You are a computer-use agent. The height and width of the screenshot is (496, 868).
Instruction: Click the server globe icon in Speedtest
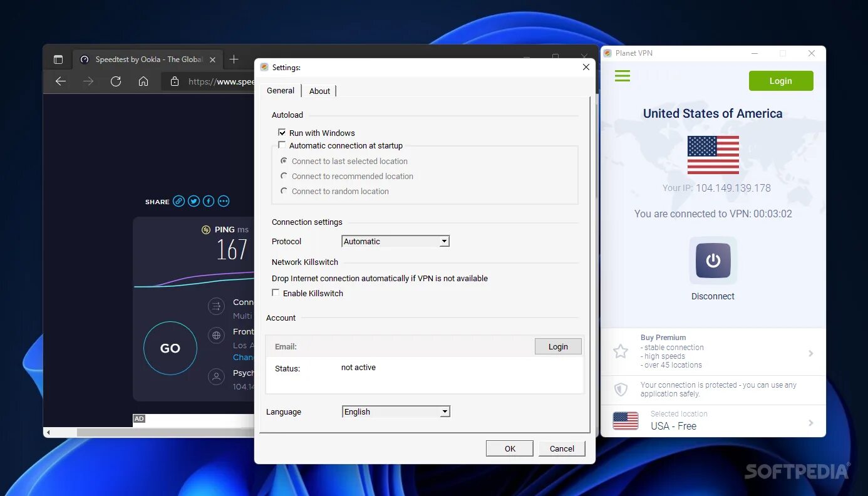point(217,335)
